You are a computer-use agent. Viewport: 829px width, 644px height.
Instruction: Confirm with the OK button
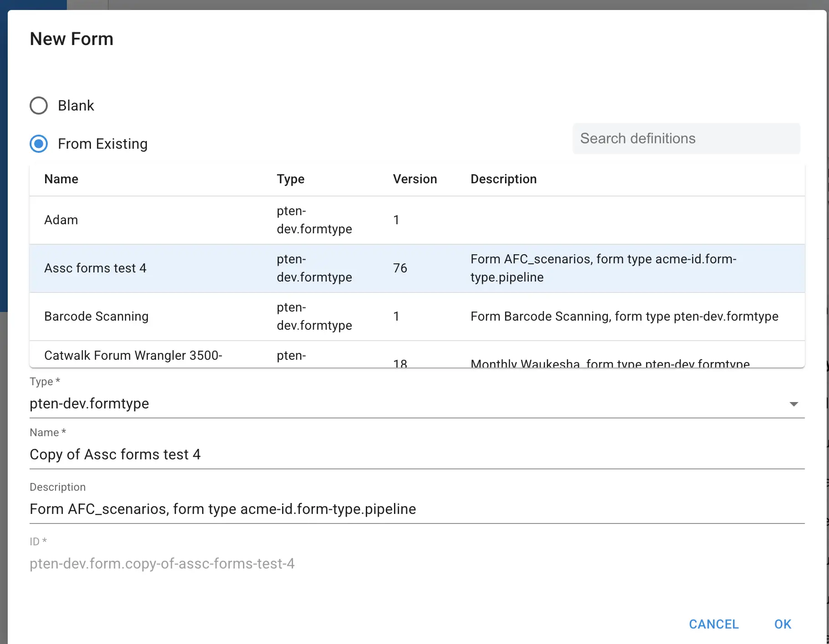(x=783, y=624)
